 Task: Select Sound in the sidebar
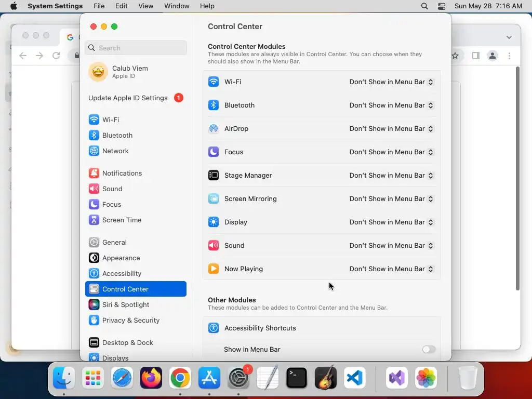[x=136, y=189]
